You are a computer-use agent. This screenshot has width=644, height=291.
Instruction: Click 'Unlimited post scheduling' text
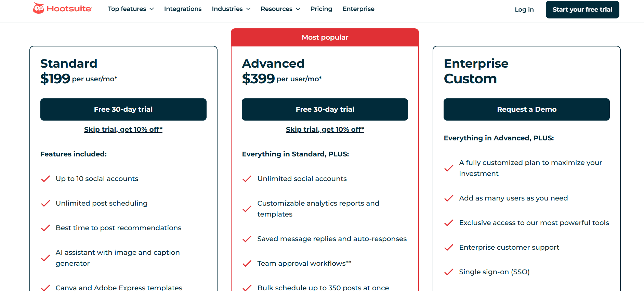coord(102,203)
